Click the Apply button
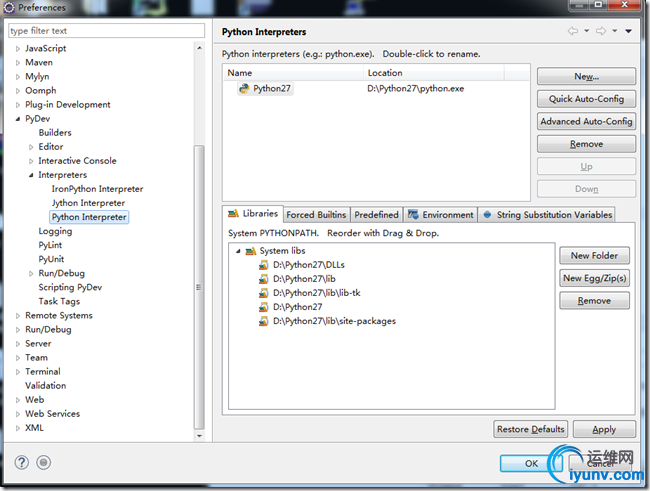Screen dimensions: 650x491 [604, 429]
